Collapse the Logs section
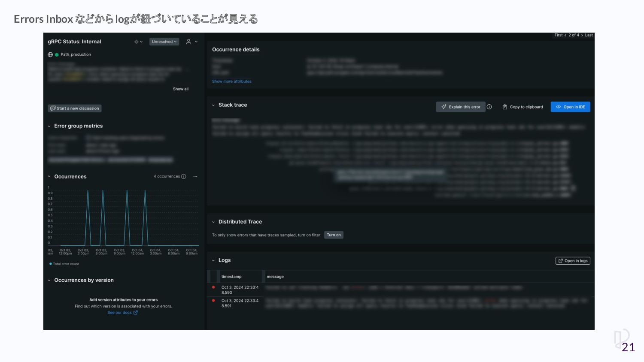 point(213,260)
